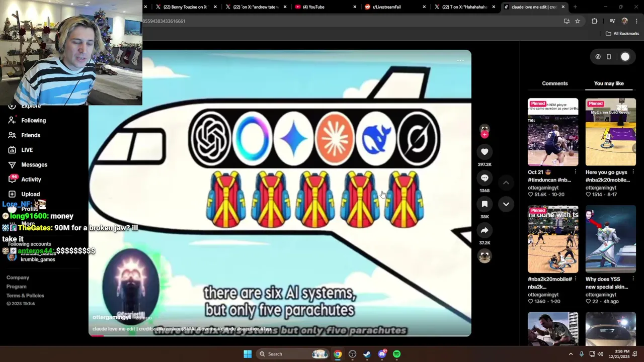Screen dimensions: 644x362
Task: Switch to the You may like tab
Action: [609, 83]
